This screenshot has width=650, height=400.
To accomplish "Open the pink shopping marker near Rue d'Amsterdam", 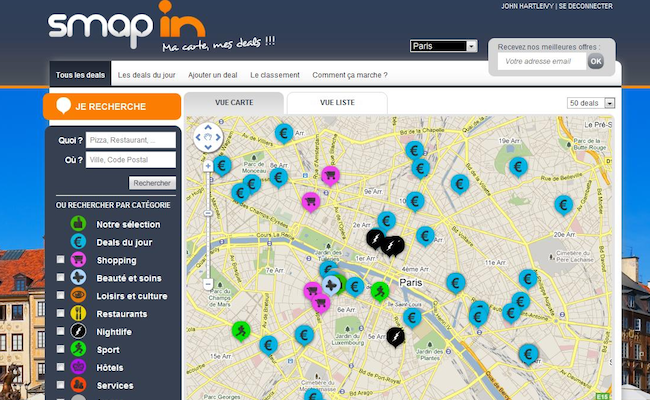I will click(330, 176).
